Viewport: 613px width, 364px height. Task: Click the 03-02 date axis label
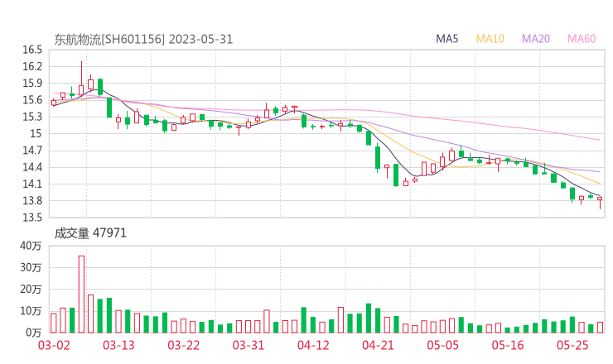(x=54, y=345)
